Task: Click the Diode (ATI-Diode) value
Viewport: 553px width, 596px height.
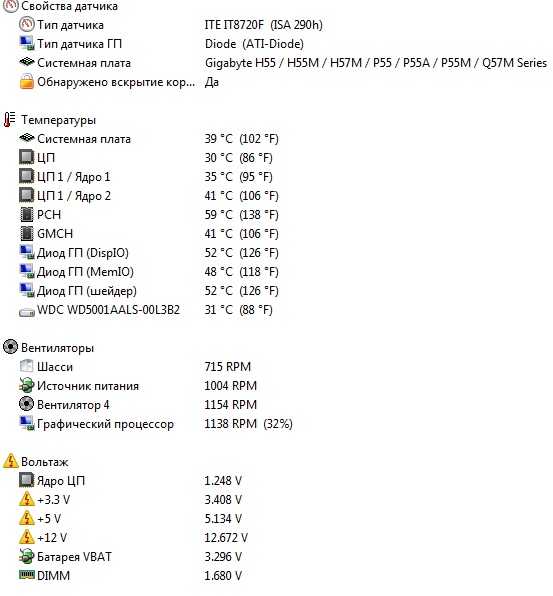Action: [254, 44]
